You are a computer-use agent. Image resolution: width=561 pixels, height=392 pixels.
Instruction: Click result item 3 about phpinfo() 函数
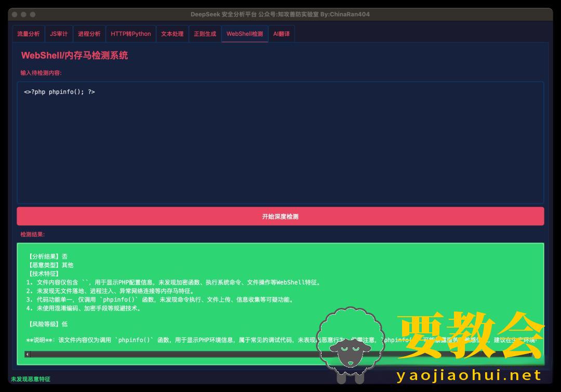[x=161, y=300]
